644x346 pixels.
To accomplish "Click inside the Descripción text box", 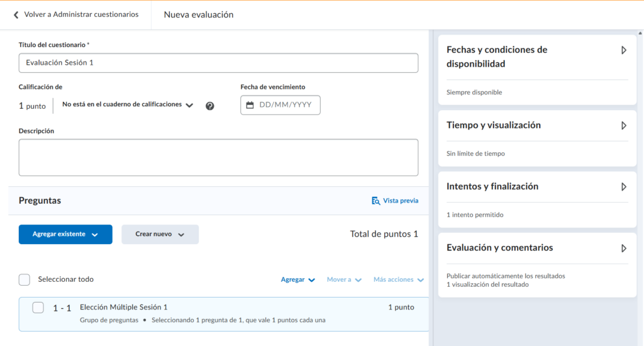I will point(218,157).
